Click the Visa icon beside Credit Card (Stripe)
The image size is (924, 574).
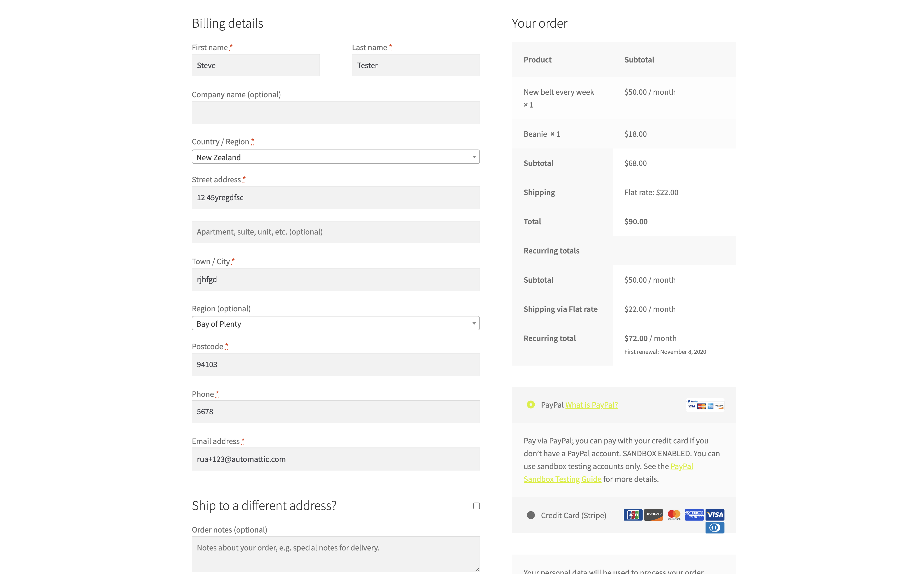(715, 515)
